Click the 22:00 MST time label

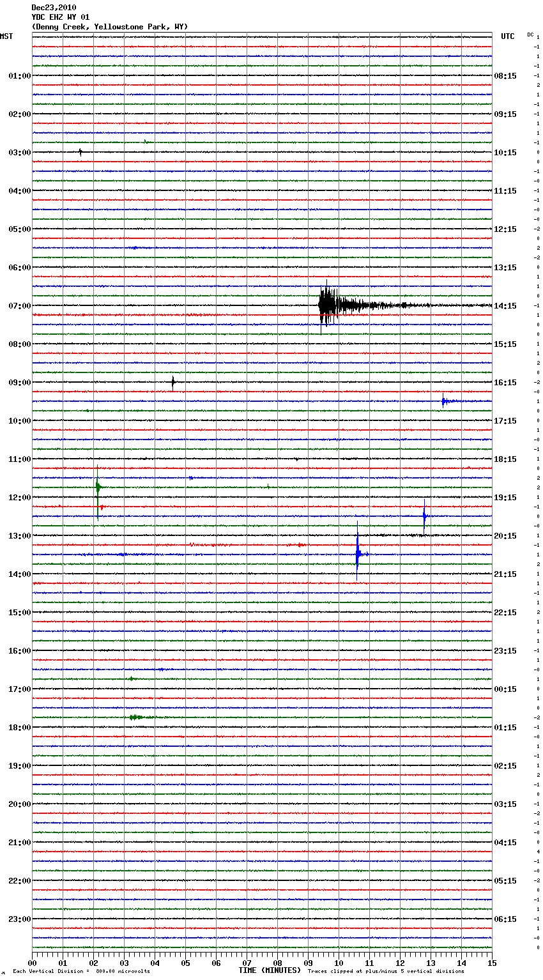(x=20, y=881)
